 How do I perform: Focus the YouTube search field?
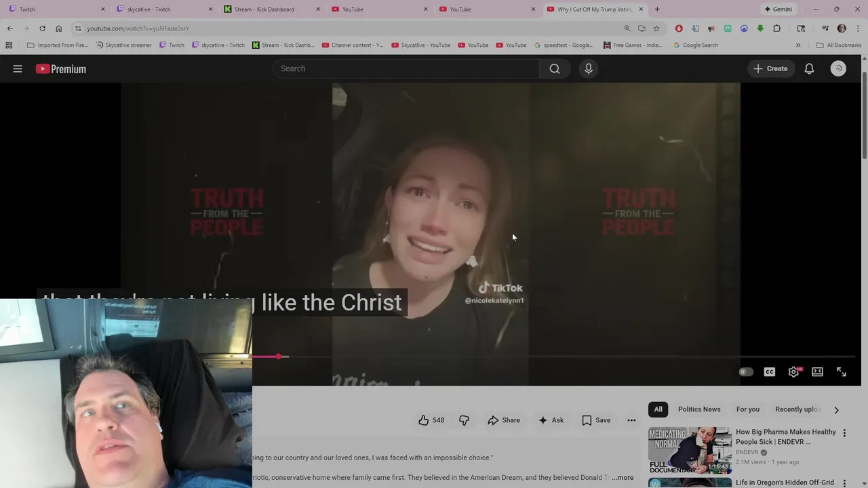click(406, 68)
